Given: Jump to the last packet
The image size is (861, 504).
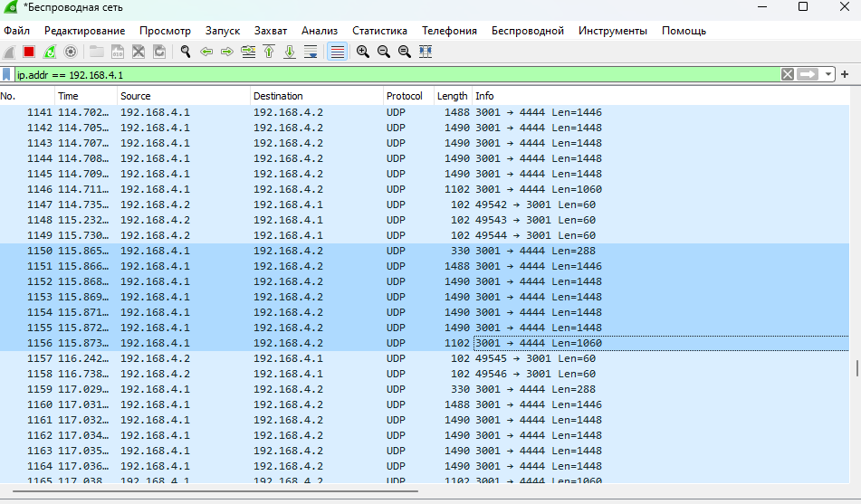Looking at the screenshot, I should coord(290,52).
